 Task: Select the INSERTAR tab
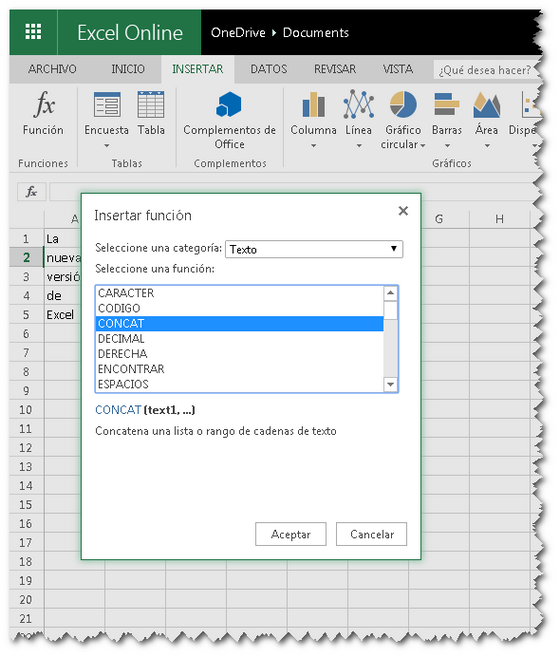click(198, 69)
